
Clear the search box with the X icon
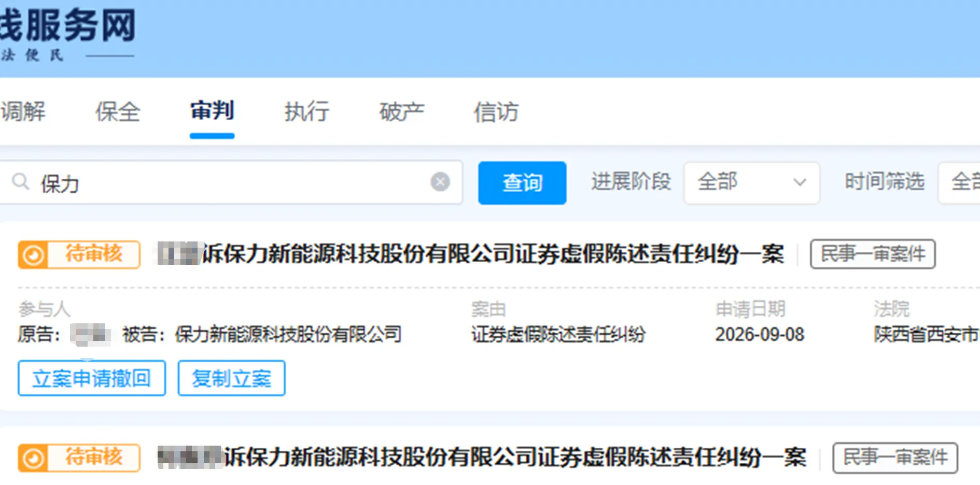coord(440,182)
